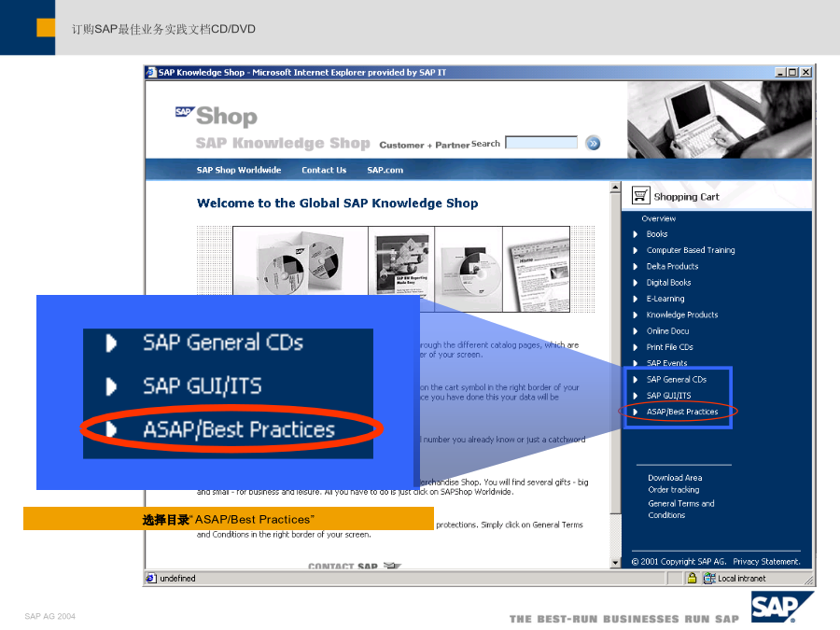Open the Order tracking link
The width and height of the screenshot is (840, 630).
(673, 490)
